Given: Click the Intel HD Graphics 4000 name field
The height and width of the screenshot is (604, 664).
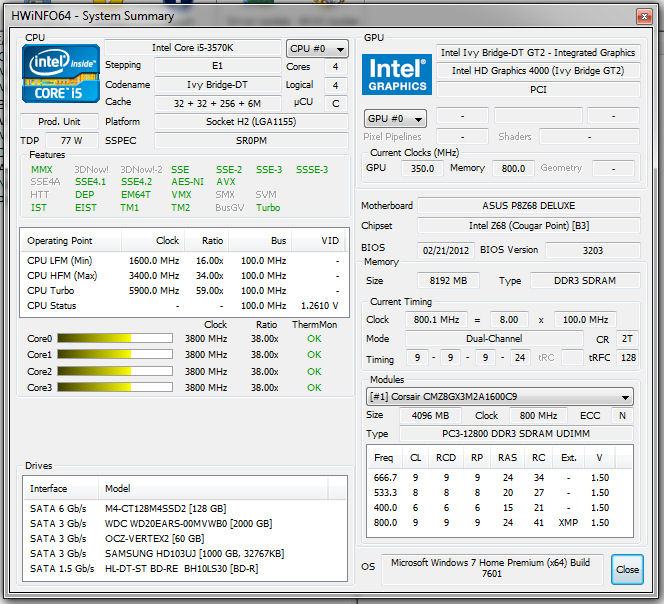Looking at the screenshot, I should [538, 71].
